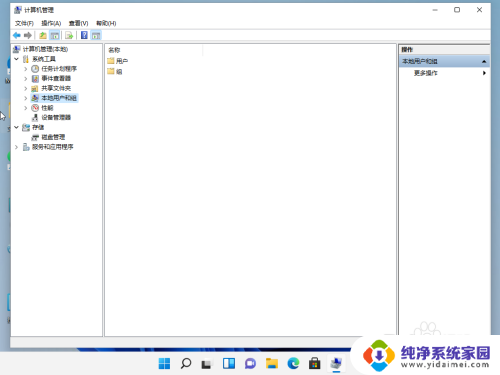Viewport: 500px width, 375px height.
Task: Open taskbar Search magnifier icon
Action: coord(186,363)
